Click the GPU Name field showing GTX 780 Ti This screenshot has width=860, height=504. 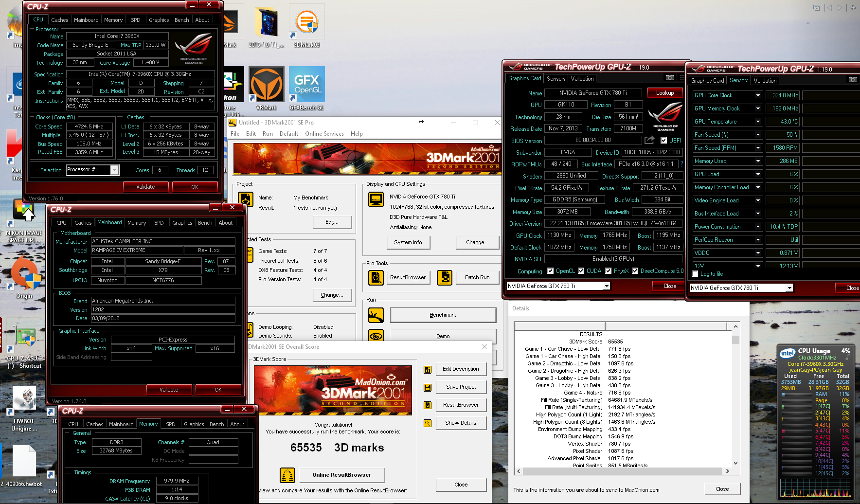pyautogui.click(x=593, y=93)
